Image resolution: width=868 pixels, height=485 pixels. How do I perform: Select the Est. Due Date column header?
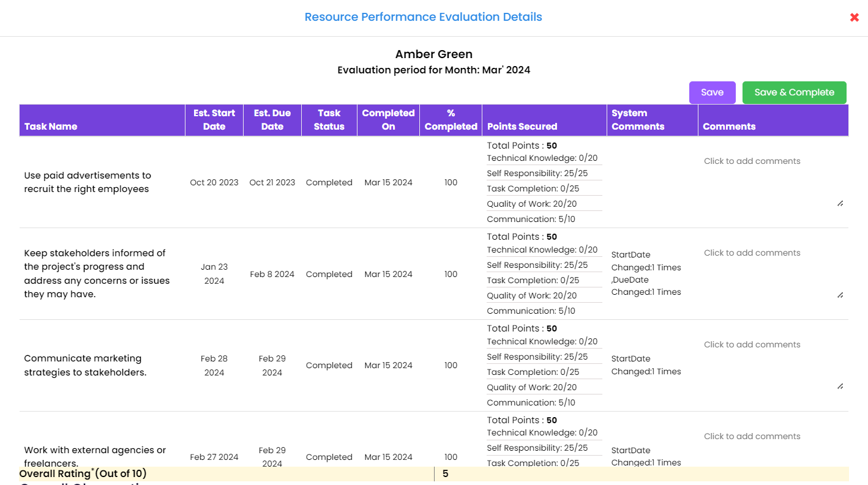(x=272, y=120)
